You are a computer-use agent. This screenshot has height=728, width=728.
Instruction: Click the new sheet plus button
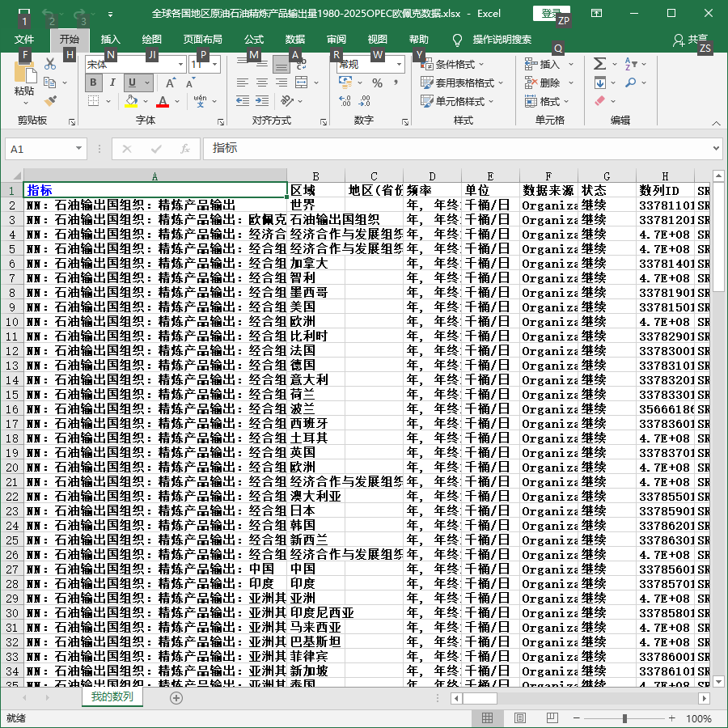(176, 698)
